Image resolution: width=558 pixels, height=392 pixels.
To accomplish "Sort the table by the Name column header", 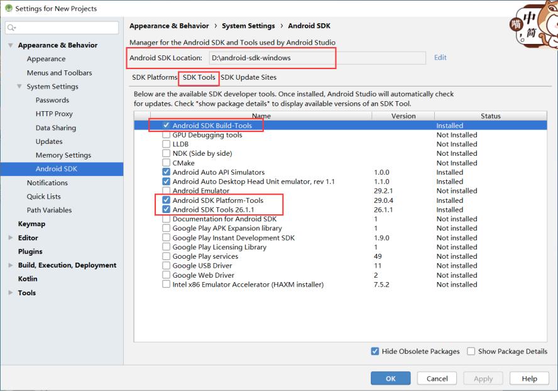I will point(261,116).
